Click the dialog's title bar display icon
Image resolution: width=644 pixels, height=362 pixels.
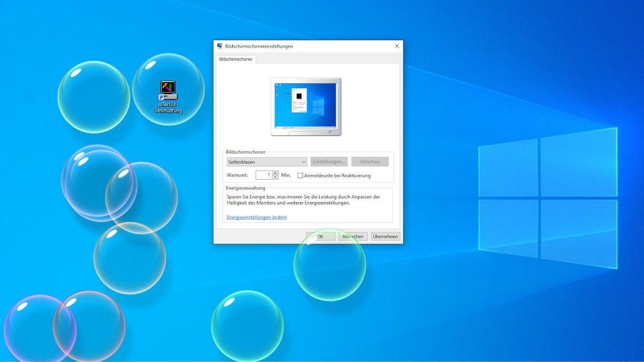(219, 46)
